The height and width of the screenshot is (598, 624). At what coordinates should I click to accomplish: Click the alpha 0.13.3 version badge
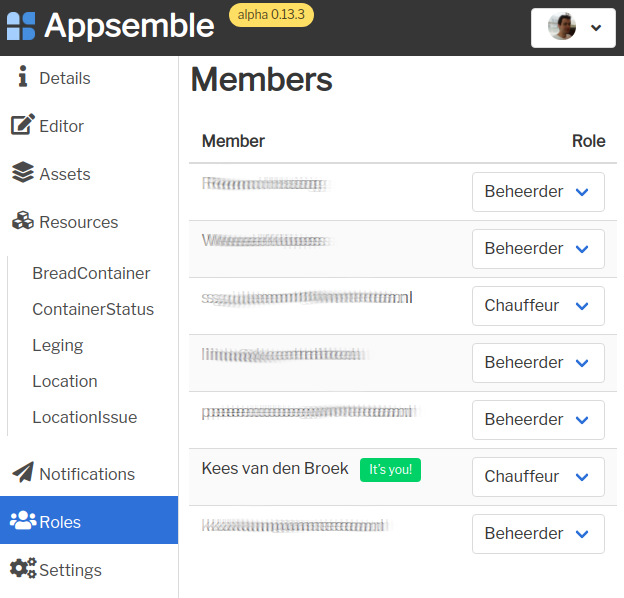(271, 15)
